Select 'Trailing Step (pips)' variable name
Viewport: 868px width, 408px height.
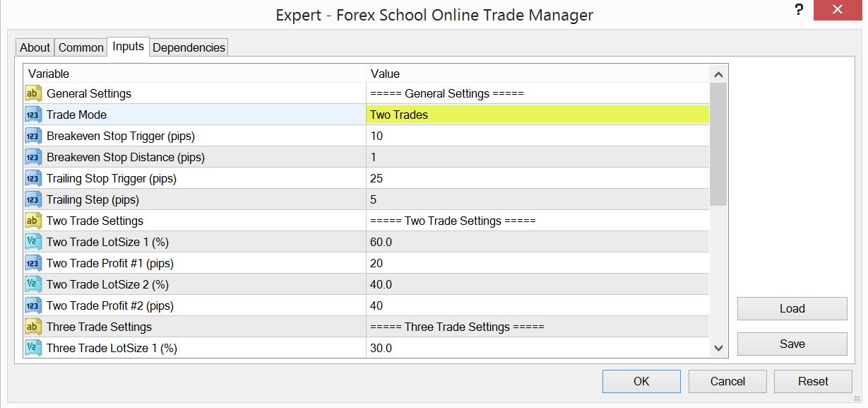pyautogui.click(x=93, y=199)
